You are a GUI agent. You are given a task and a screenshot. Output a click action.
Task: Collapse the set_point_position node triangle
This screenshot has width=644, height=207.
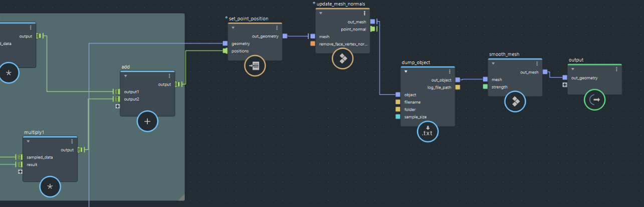(x=234, y=27)
